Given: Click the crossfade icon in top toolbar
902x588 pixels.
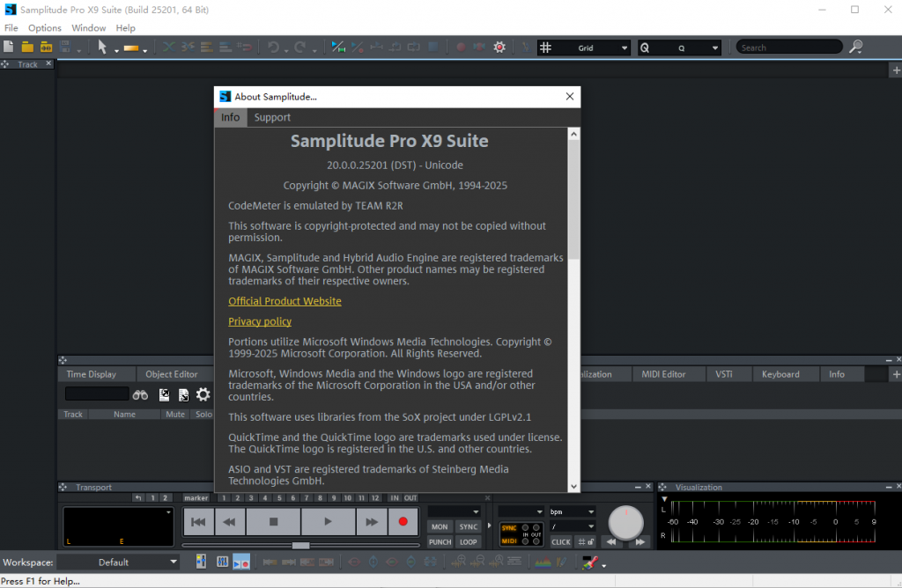Looking at the screenshot, I should coord(168,48).
